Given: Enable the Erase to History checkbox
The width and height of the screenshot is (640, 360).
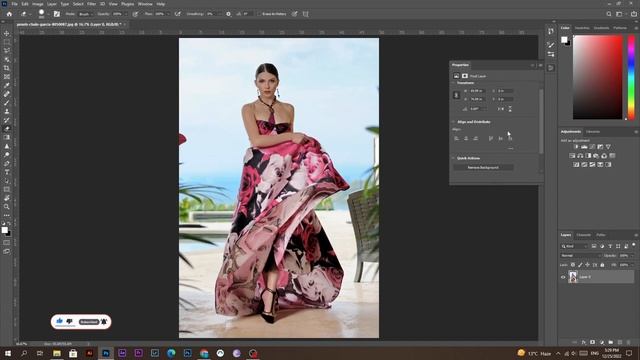Looking at the screenshot, I should pos(259,14).
